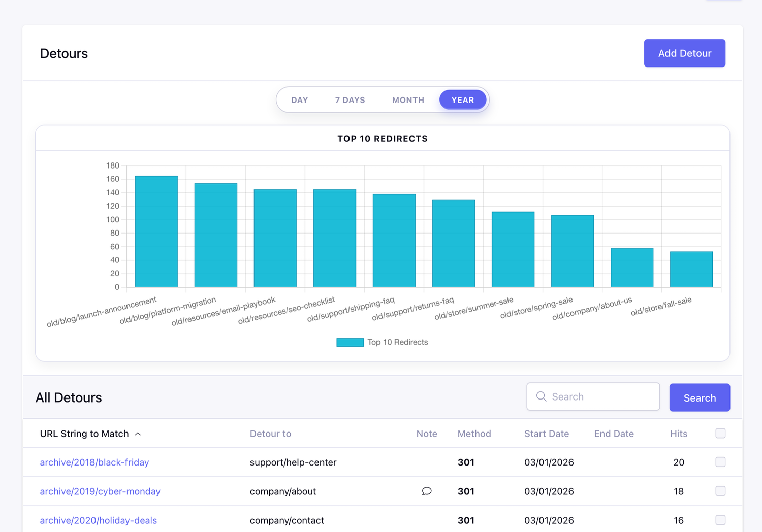Click the old/blog/launch-announcement chart bar
The height and width of the screenshot is (532, 762).
click(156, 231)
